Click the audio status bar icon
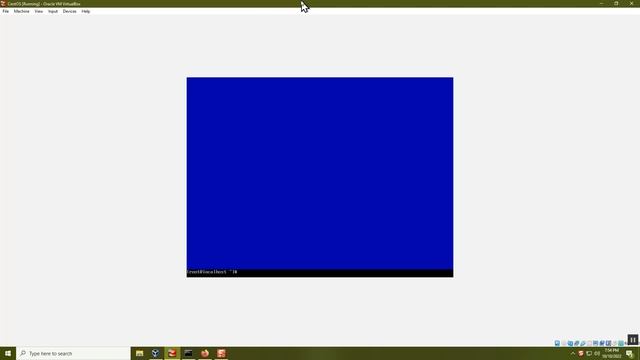This screenshot has height=360, width=640. tap(570, 343)
